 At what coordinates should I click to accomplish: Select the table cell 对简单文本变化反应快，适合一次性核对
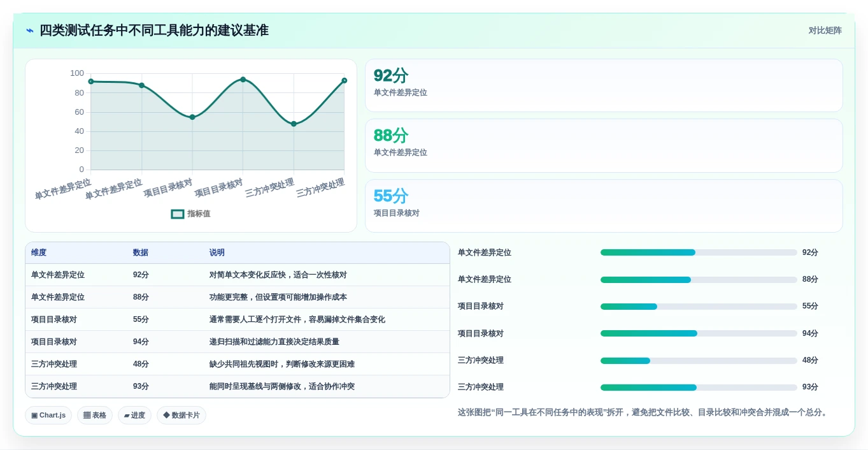(278, 275)
